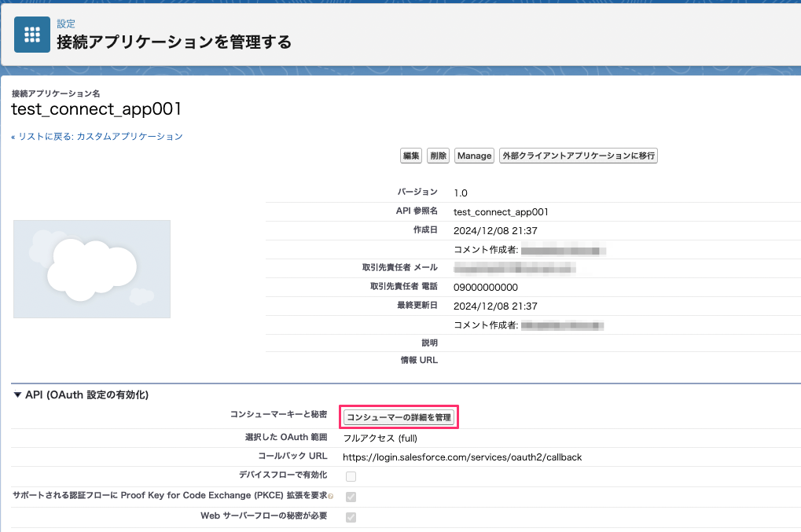Click the 取引先責任者 メール label

400,267
